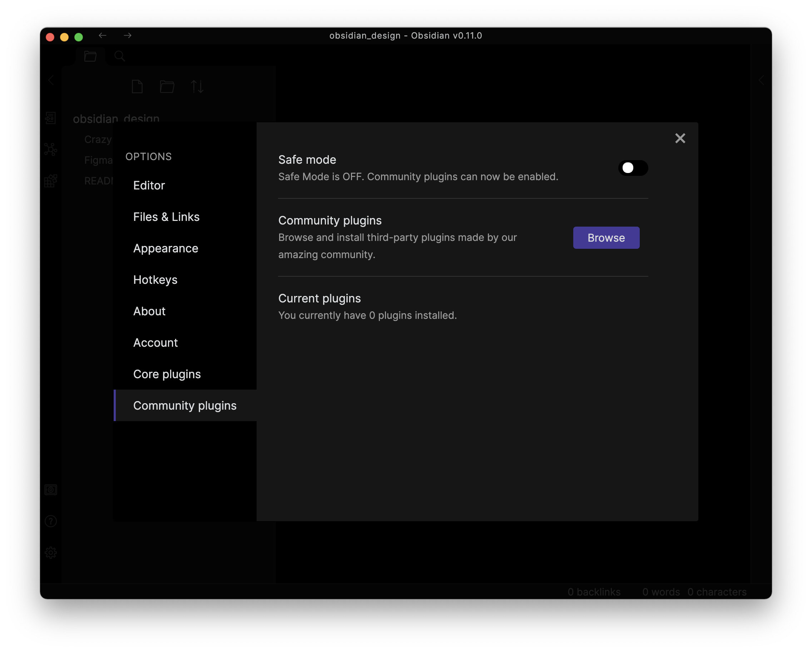Image resolution: width=812 pixels, height=652 pixels.
Task: Click the sort order icon
Action: point(197,87)
